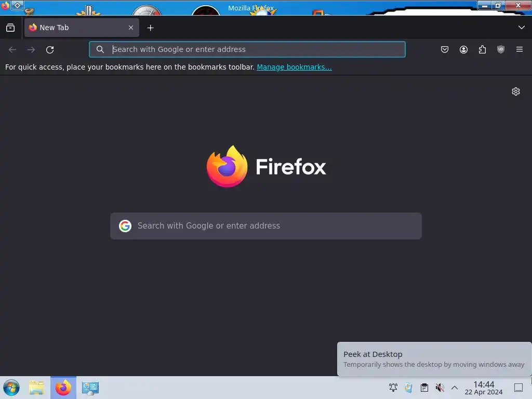The height and width of the screenshot is (399, 532).
Task: Open the Firefox account menu
Action: pyautogui.click(x=463, y=49)
